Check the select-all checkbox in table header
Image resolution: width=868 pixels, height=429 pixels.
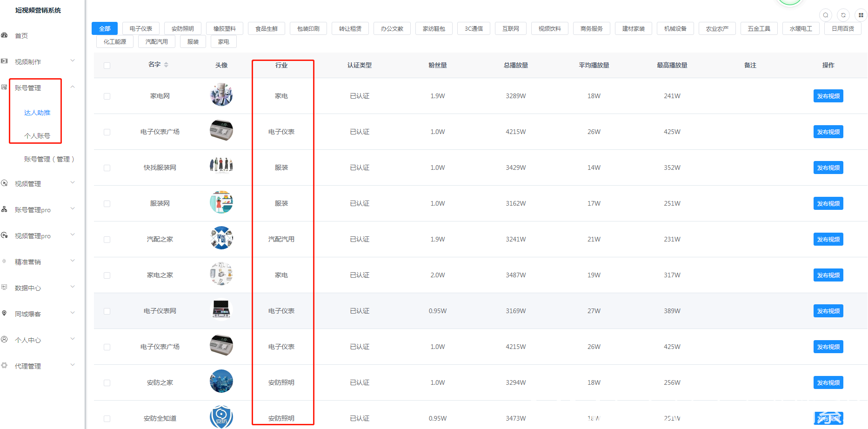click(x=107, y=66)
